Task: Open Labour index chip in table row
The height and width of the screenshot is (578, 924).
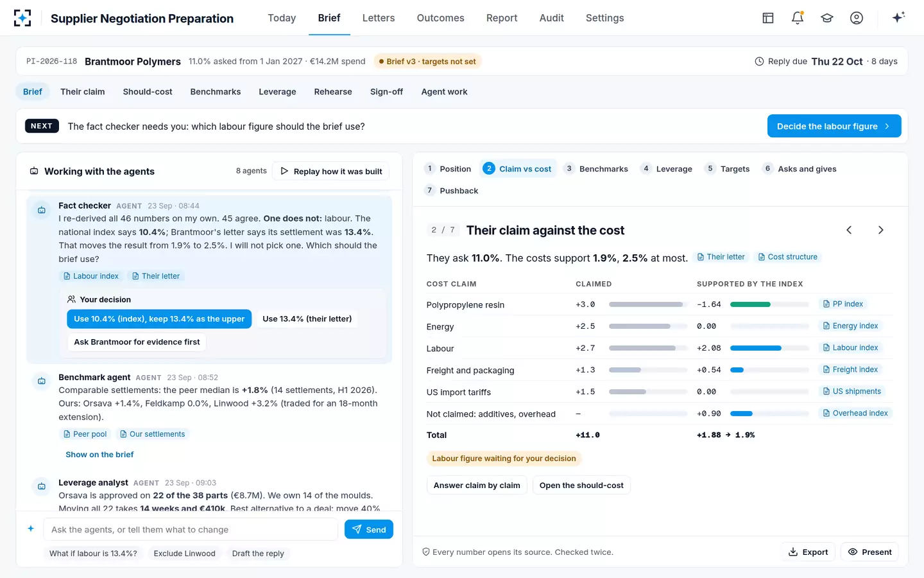Action: click(851, 348)
